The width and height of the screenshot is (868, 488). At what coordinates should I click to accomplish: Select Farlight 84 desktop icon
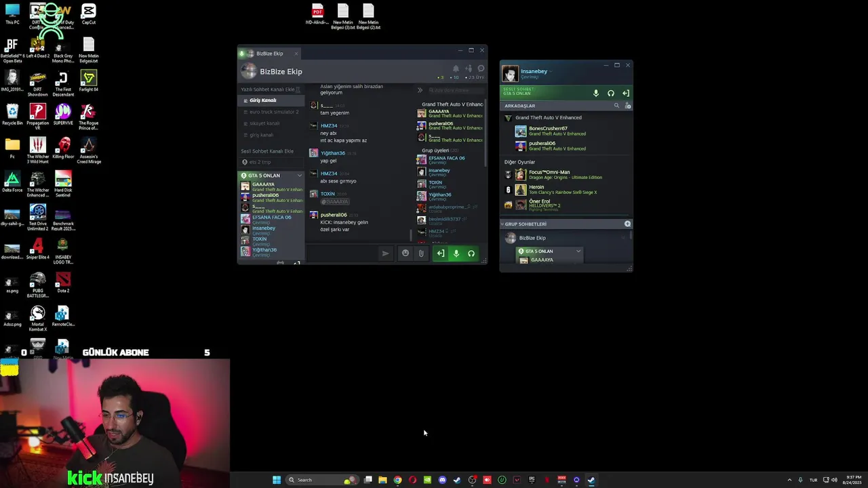[89, 81]
